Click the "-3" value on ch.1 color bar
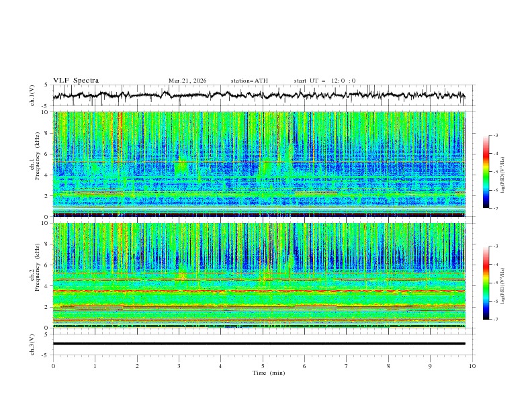 495,135
